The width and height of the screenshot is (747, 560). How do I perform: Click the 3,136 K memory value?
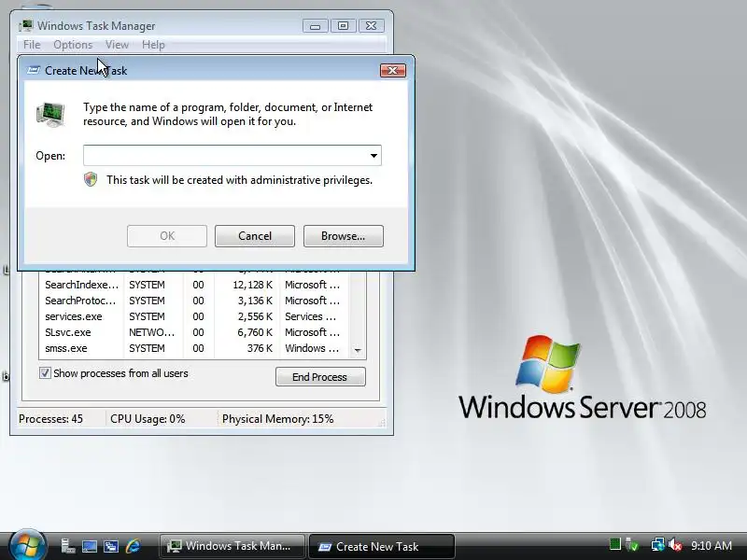[x=255, y=301]
